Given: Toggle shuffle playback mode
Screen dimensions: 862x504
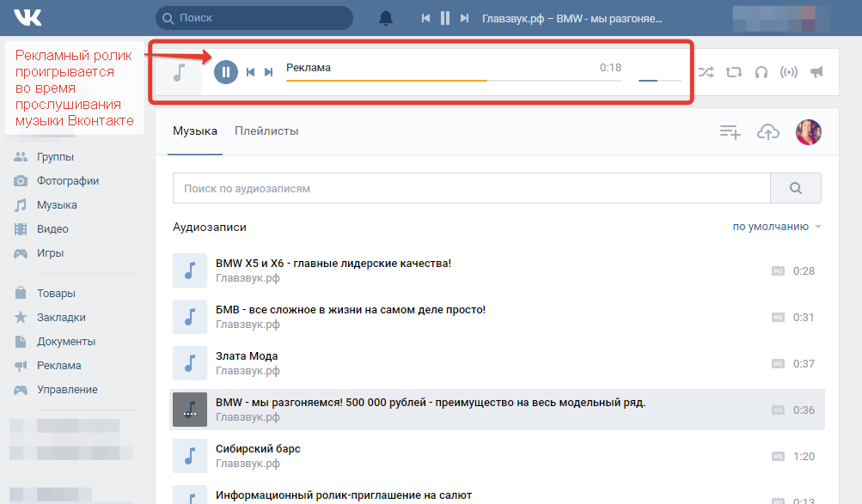Looking at the screenshot, I should pyautogui.click(x=706, y=72).
